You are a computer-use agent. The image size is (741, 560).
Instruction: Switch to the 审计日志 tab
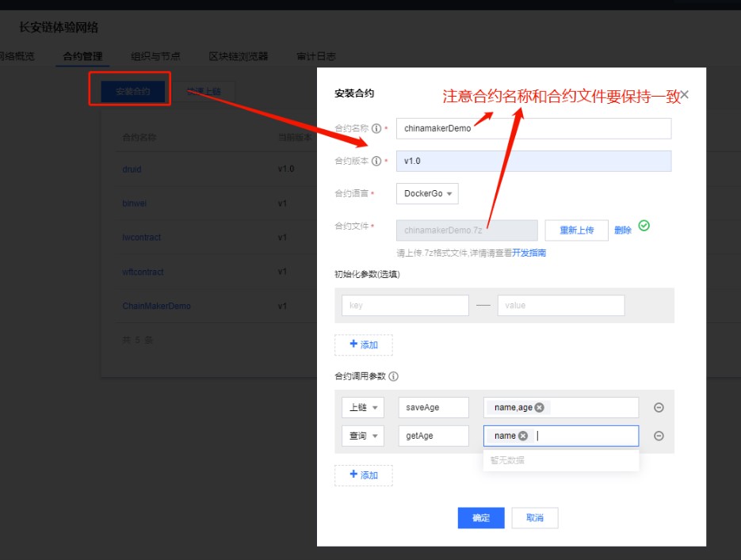315,56
